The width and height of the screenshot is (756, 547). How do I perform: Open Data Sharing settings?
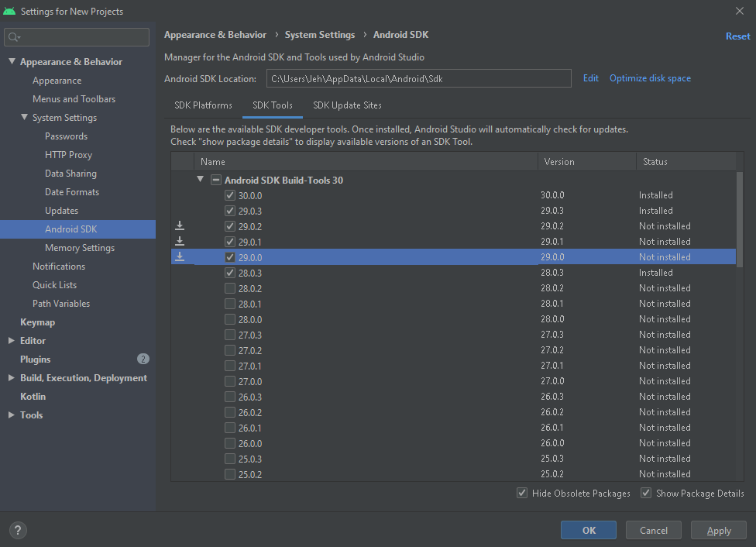pos(70,174)
